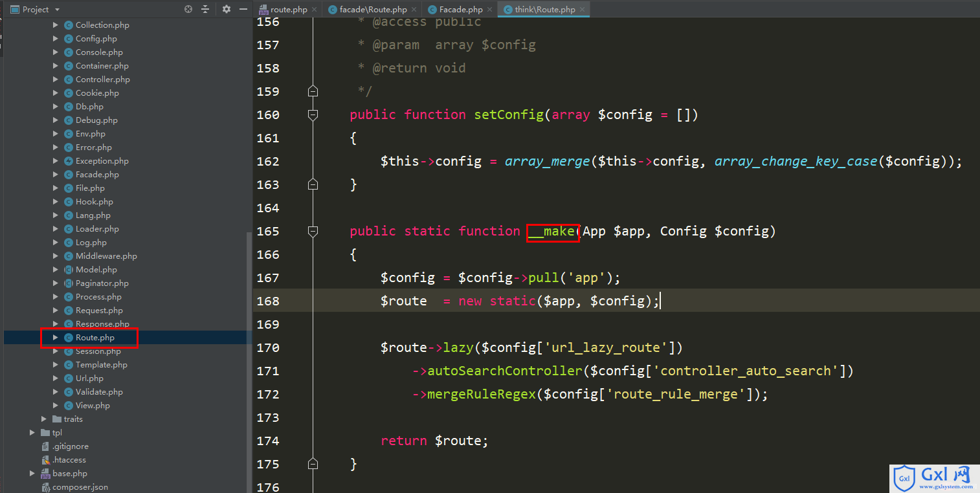
Task: Click the .gitignore file icon
Action: 45,446
